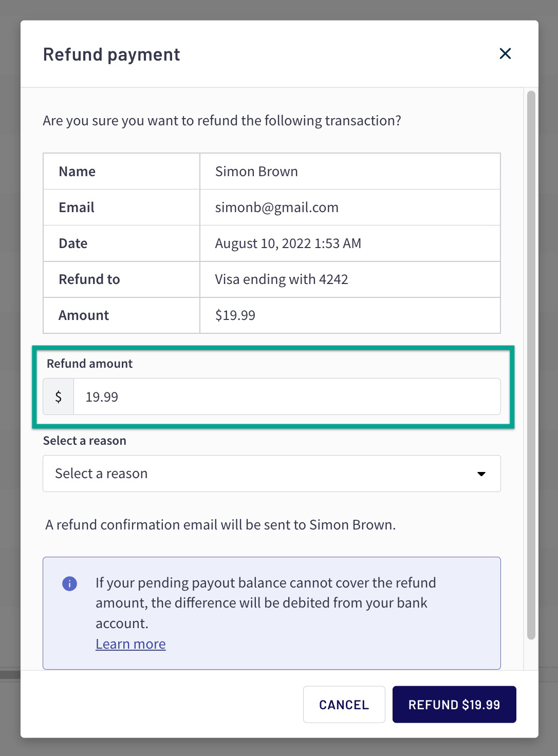The width and height of the screenshot is (558, 756).
Task: Click the simonb@gmail.com email cell
Action: [350, 207]
